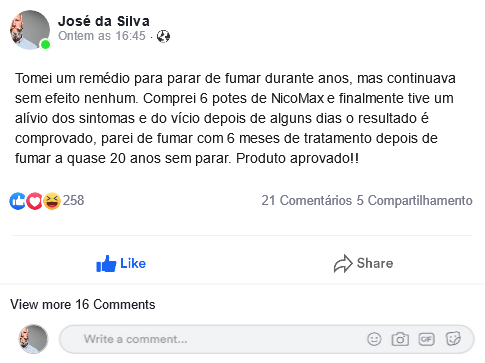Click the globe public privacy icon

163,36
